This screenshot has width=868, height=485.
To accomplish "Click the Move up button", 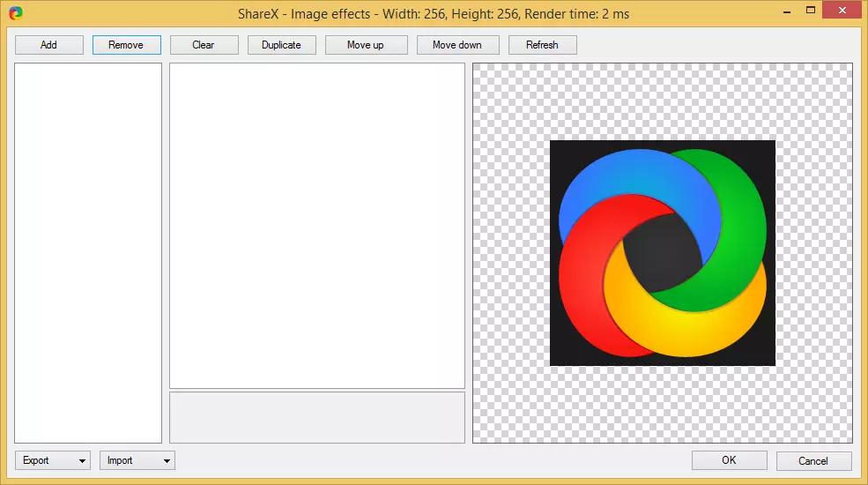I will pyautogui.click(x=366, y=45).
